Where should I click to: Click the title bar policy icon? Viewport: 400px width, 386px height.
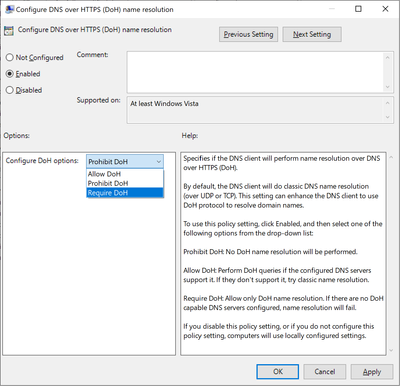(9, 9)
